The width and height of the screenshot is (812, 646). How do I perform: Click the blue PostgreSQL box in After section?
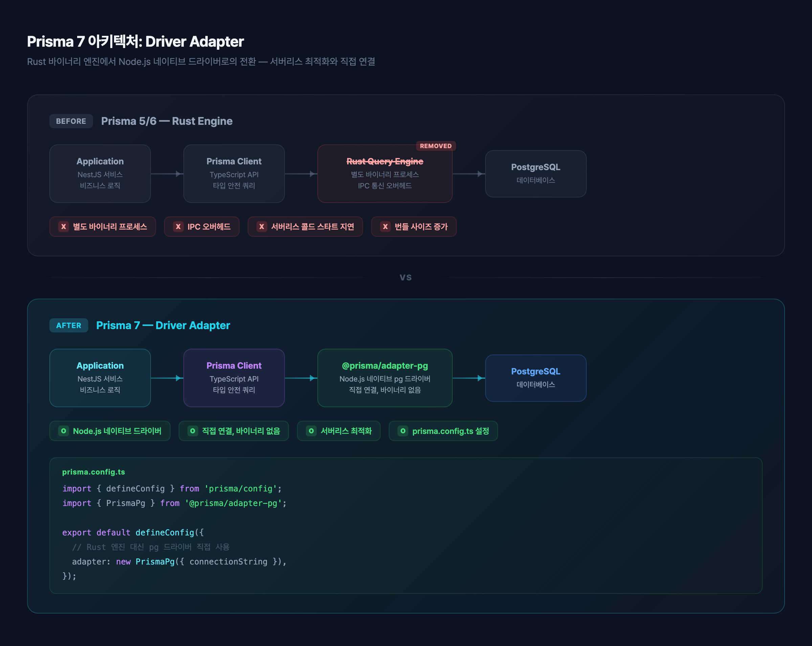pyautogui.click(x=535, y=378)
